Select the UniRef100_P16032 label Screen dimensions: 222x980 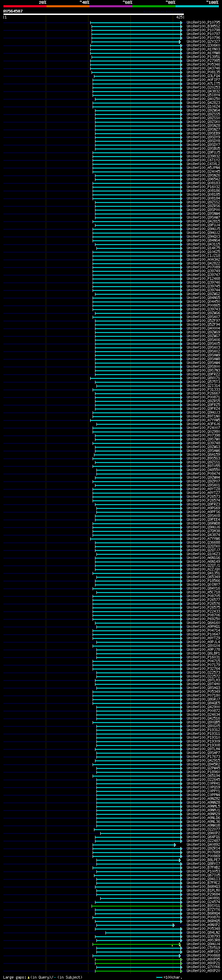(x=203, y=187)
